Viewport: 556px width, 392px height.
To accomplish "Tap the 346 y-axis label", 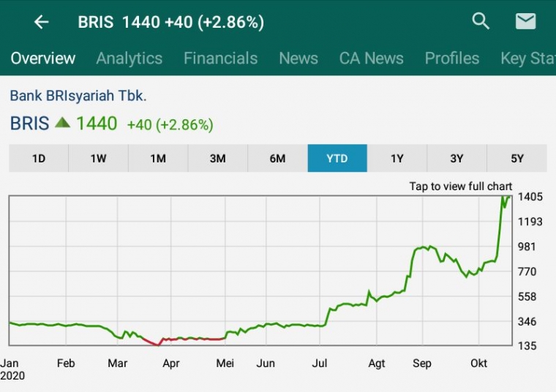I will (527, 322).
